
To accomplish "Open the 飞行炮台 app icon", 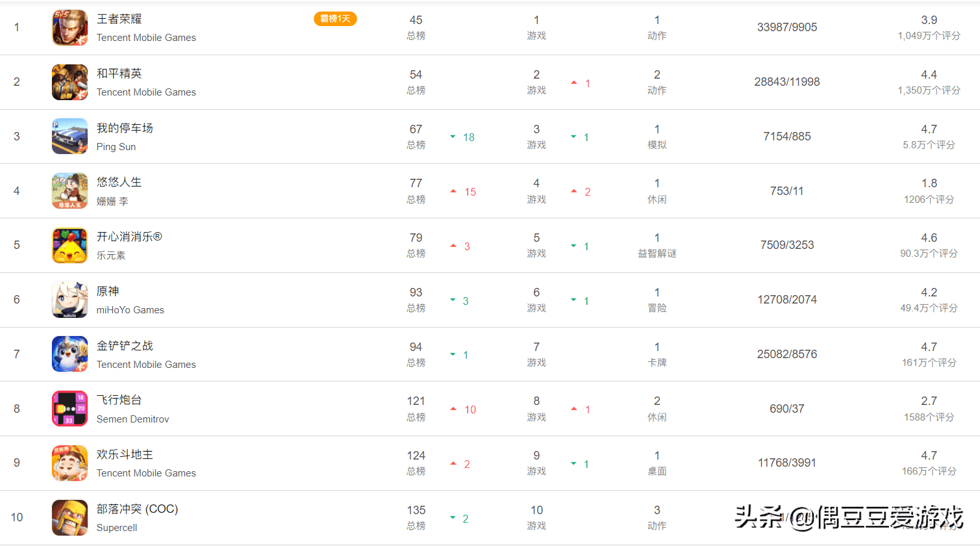I will point(69,408).
